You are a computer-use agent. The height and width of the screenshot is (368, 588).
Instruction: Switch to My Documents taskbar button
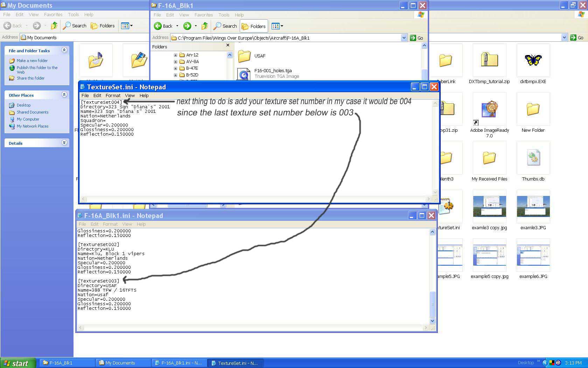pos(123,363)
